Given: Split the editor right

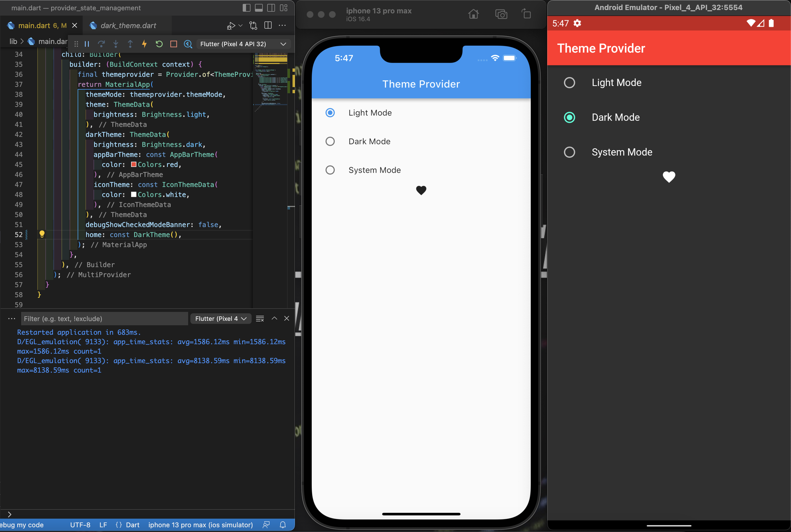Looking at the screenshot, I should pos(268,25).
